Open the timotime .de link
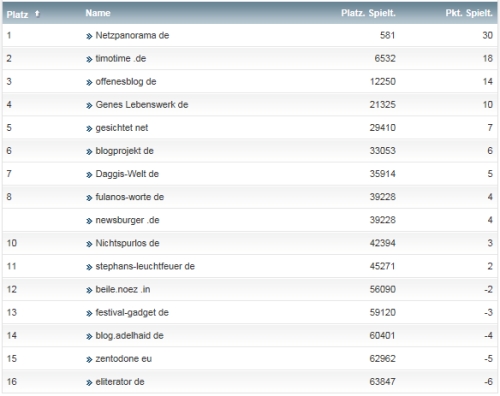500x396 pixels. [x=121, y=58]
